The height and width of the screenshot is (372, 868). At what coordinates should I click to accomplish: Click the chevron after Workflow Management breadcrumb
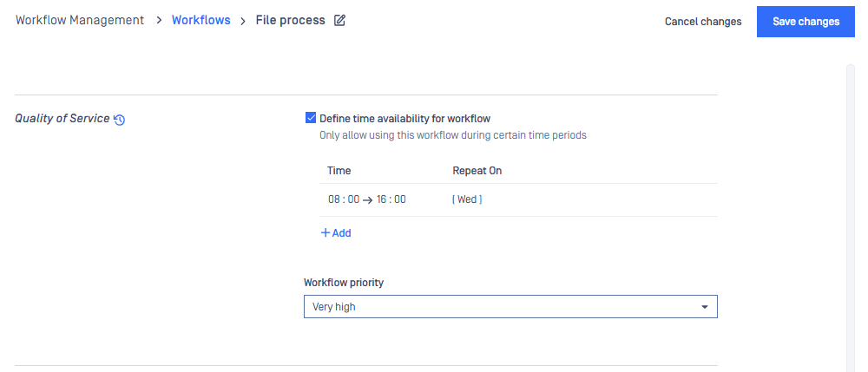pos(159,21)
